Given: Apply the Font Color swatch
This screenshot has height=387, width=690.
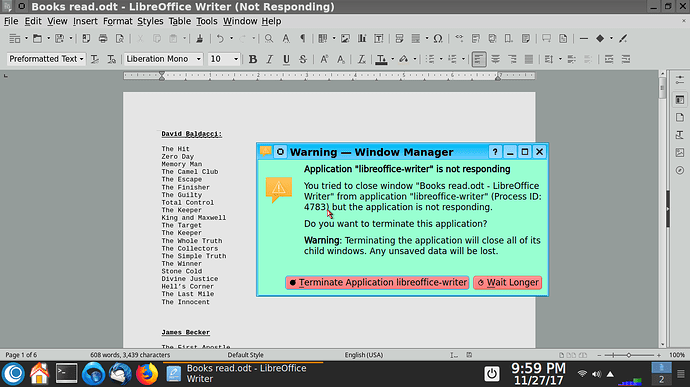Looking at the screenshot, I should (381, 59).
